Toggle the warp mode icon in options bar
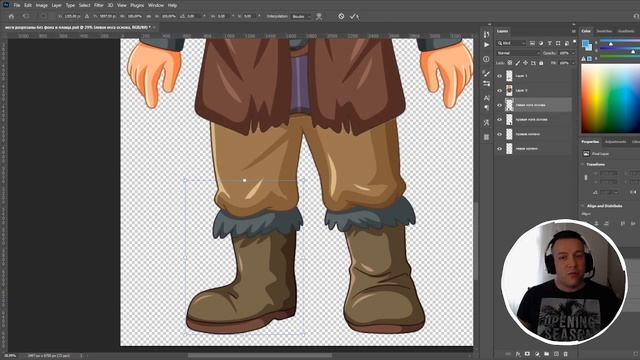The image size is (640, 360). [319, 16]
